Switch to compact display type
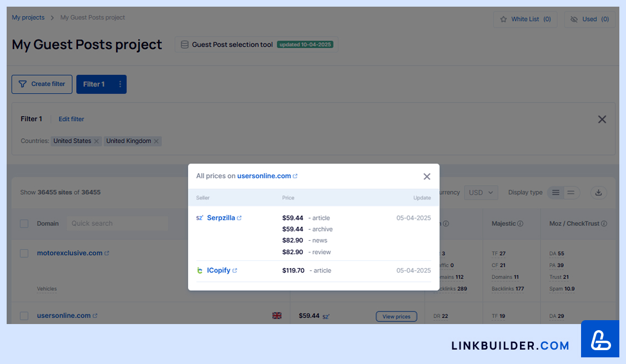The image size is (626, 364). point(571,193)
